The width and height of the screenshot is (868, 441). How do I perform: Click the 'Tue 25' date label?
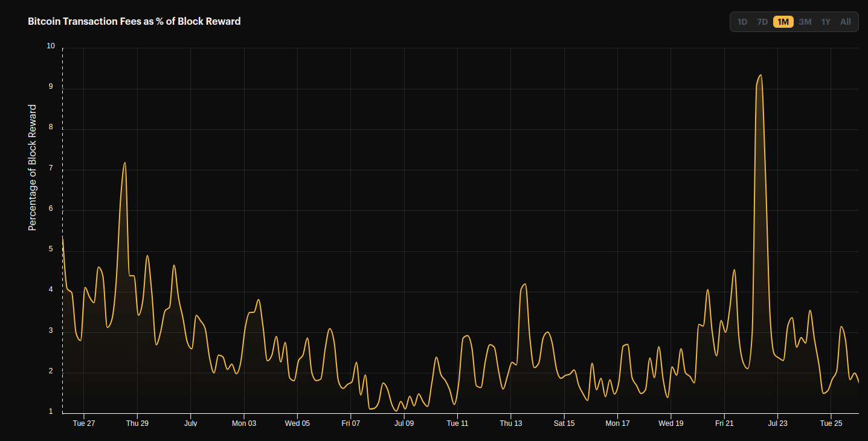tap(831, 423)
